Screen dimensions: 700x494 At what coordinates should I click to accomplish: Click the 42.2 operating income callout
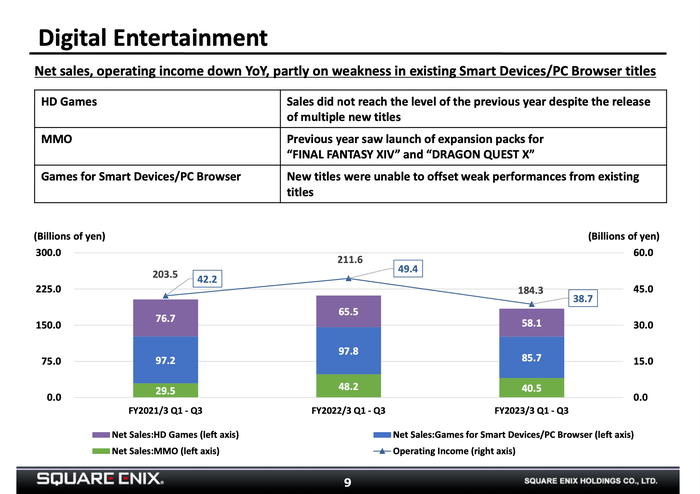207,279
